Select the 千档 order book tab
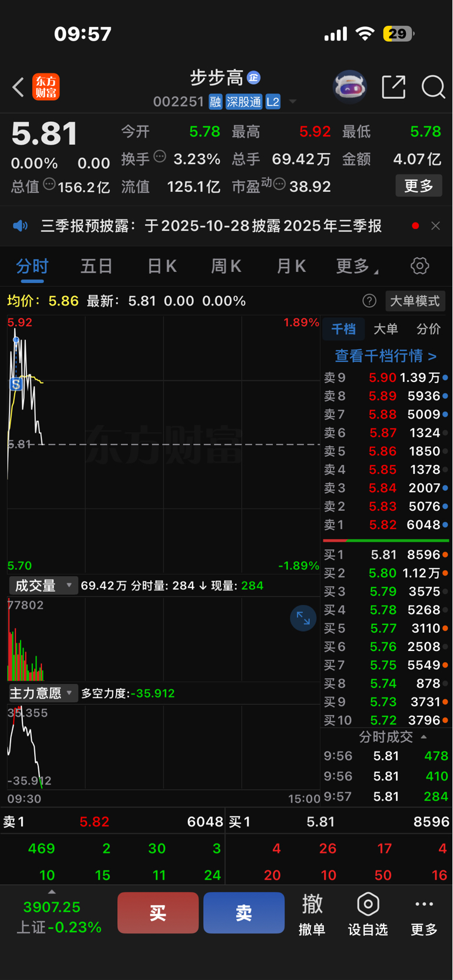The image size is (453, 980). point(343,329)
